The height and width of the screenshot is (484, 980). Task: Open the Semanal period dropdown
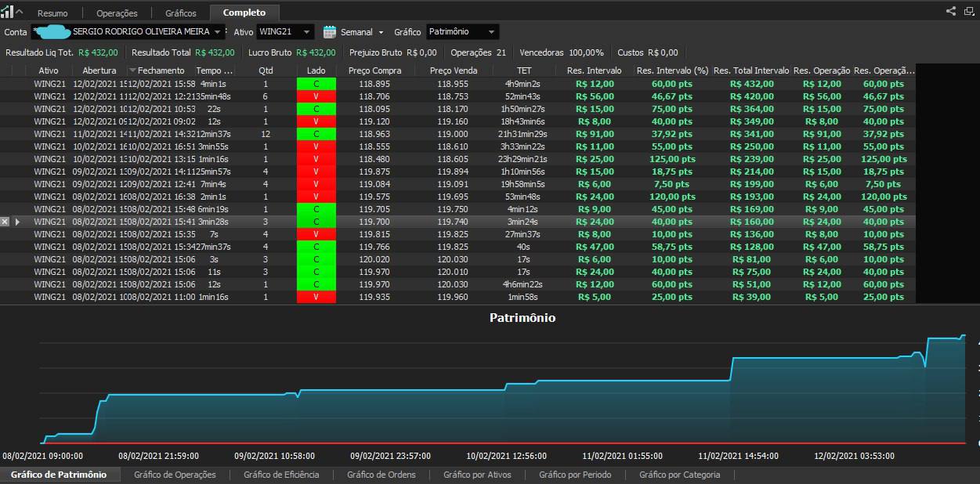pyautogui.click(x=362, y=32)
